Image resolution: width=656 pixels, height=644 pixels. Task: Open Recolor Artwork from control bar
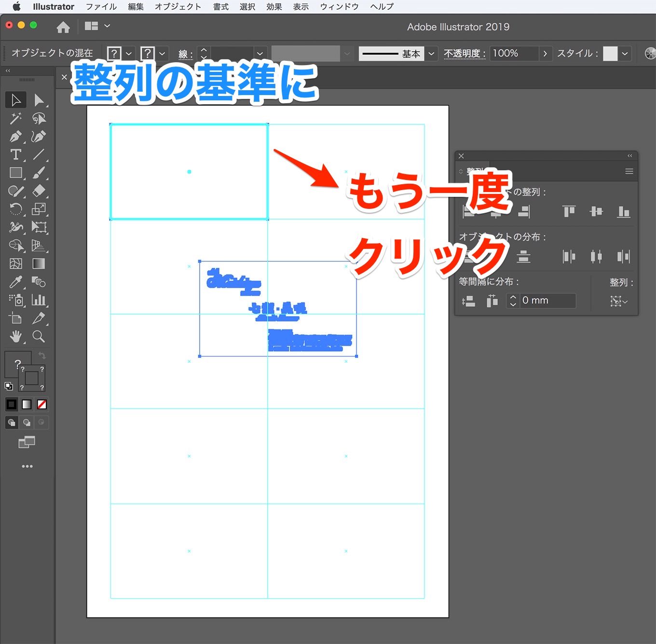pyautogui.click(x=650, y=53)
